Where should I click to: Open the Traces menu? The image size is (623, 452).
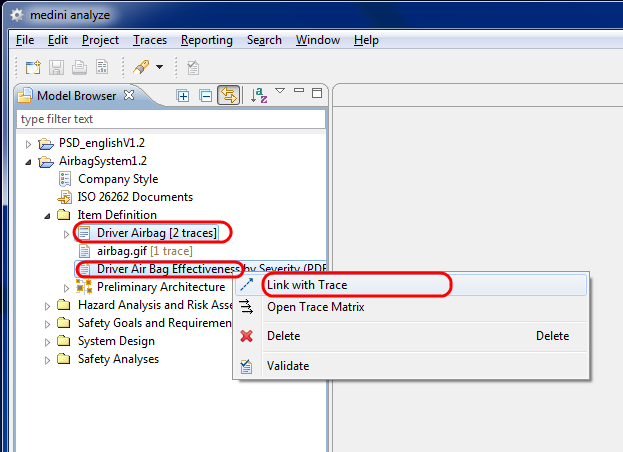(149, 40)
